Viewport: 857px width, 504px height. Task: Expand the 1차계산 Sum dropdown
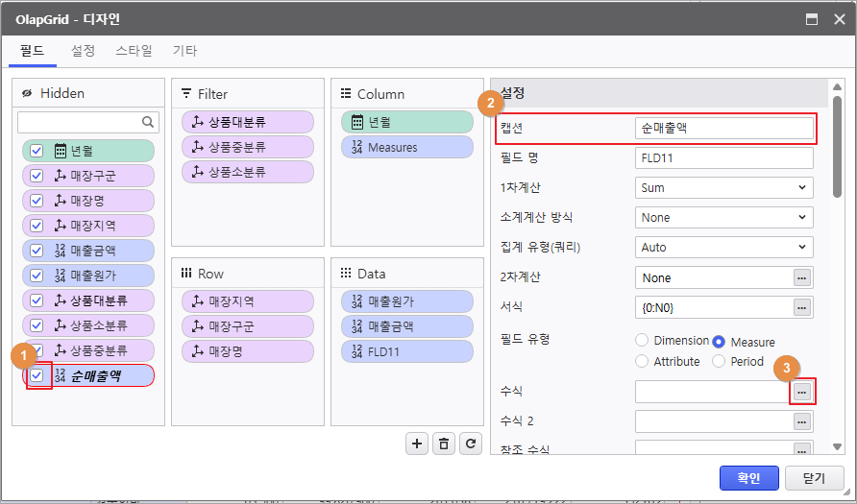click(723, 188)
